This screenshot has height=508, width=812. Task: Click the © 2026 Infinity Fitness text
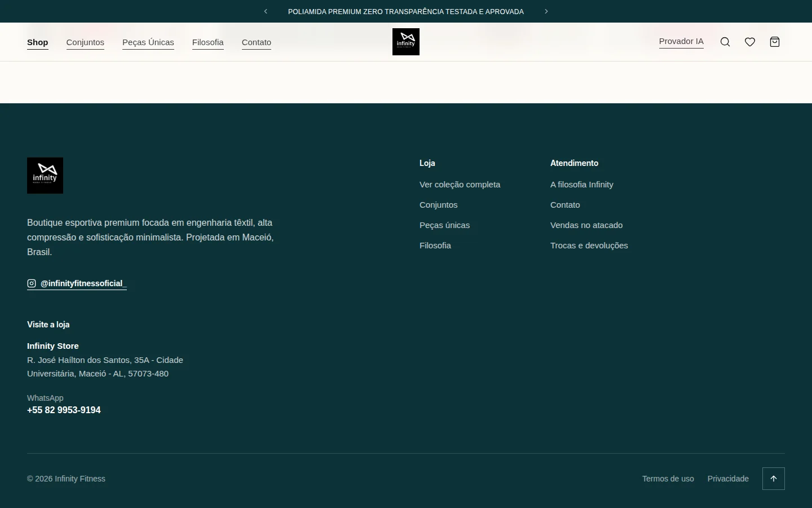pyautogui.click(x=66, y=479)
